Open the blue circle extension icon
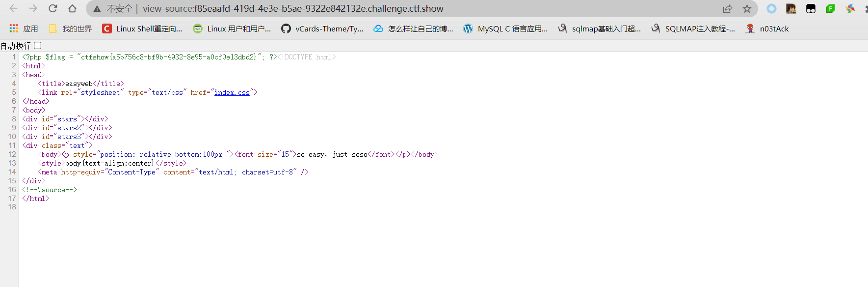 click(x=771, y=8)
